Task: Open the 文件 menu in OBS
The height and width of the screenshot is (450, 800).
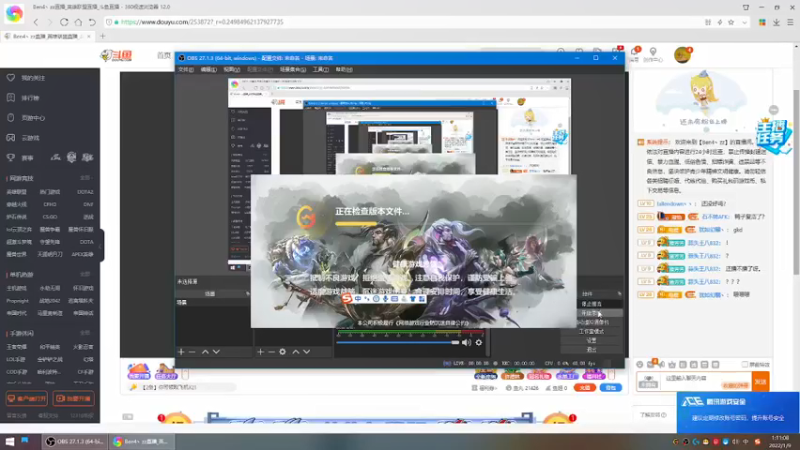Action: (186, 69)
